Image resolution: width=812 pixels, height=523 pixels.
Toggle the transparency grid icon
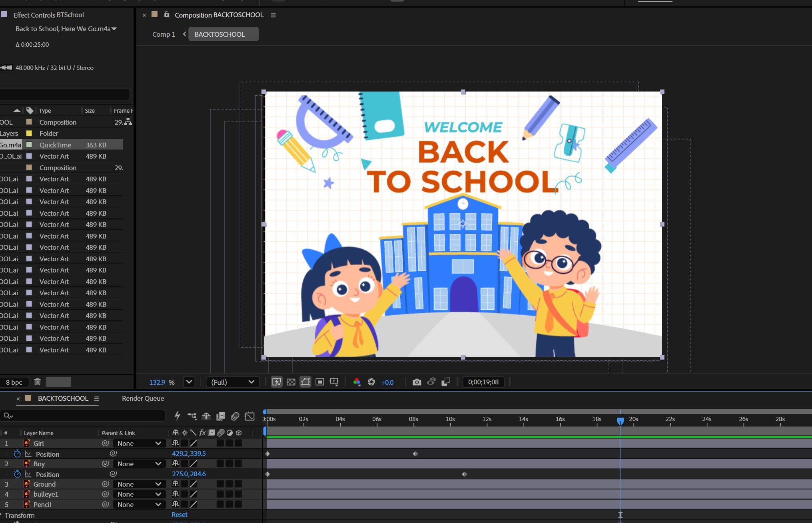click(x=291, y=382)
